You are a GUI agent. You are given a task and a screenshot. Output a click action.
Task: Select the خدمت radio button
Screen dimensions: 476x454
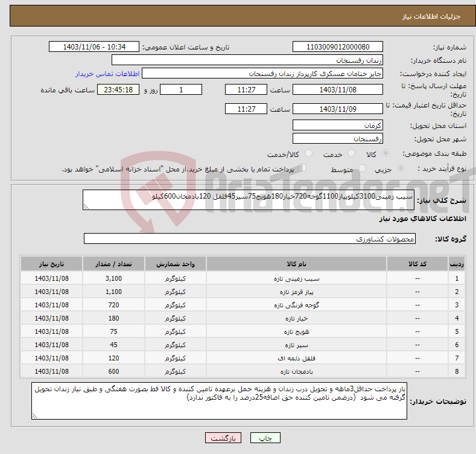[351, 153]
